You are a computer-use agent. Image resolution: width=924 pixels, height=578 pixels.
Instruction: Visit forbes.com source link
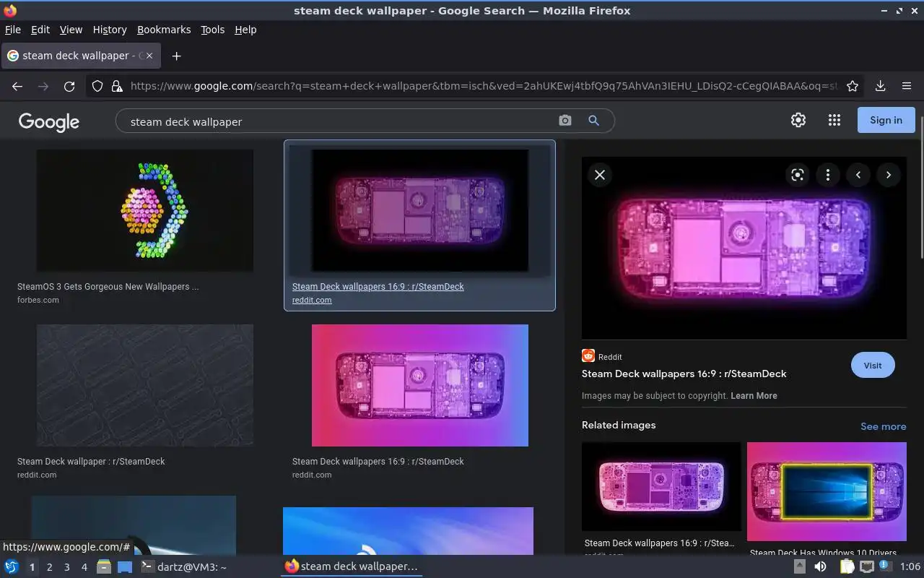tap(38, 300)
